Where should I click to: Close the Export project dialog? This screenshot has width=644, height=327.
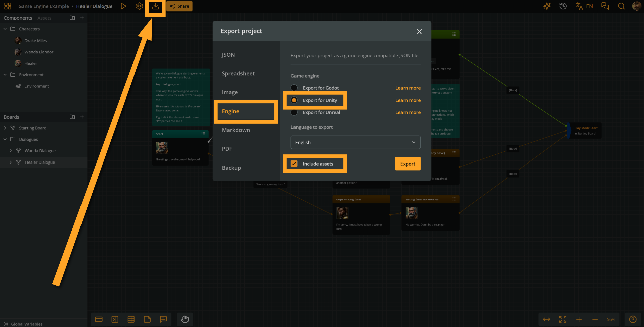[x=419, y=31]
